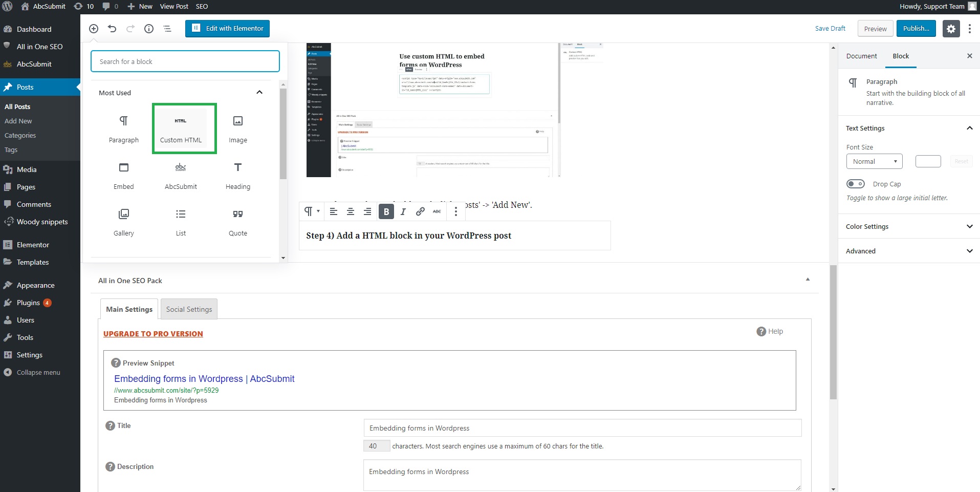
Task: Insert an Image block
Action: click(x=237, y=128)
